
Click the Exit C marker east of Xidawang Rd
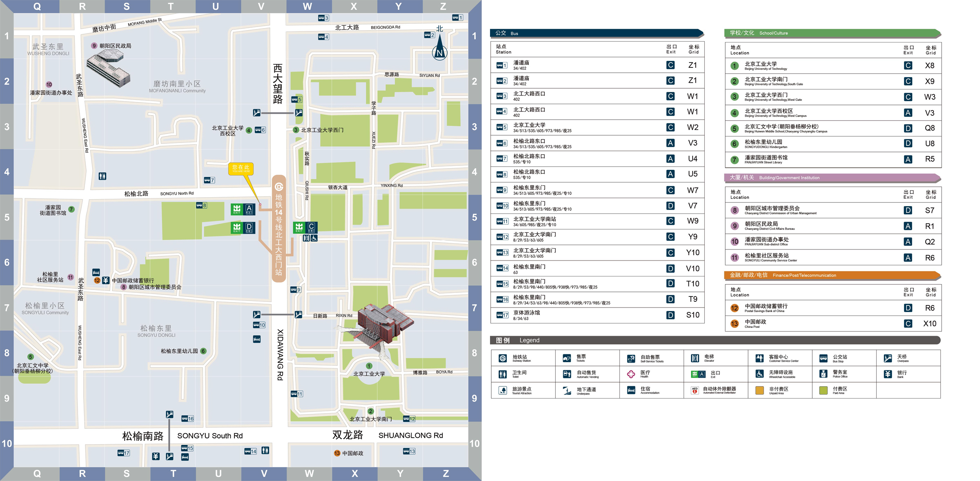(305, 227)
